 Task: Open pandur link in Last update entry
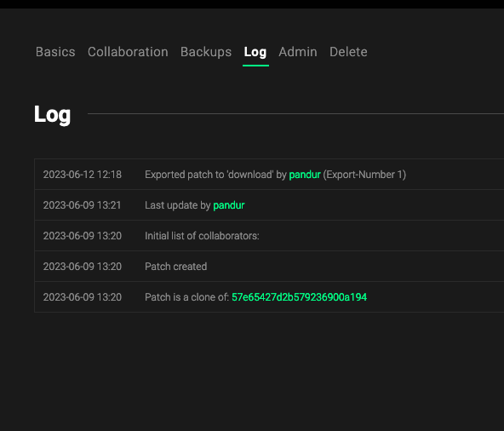click(x=229, y=205)
